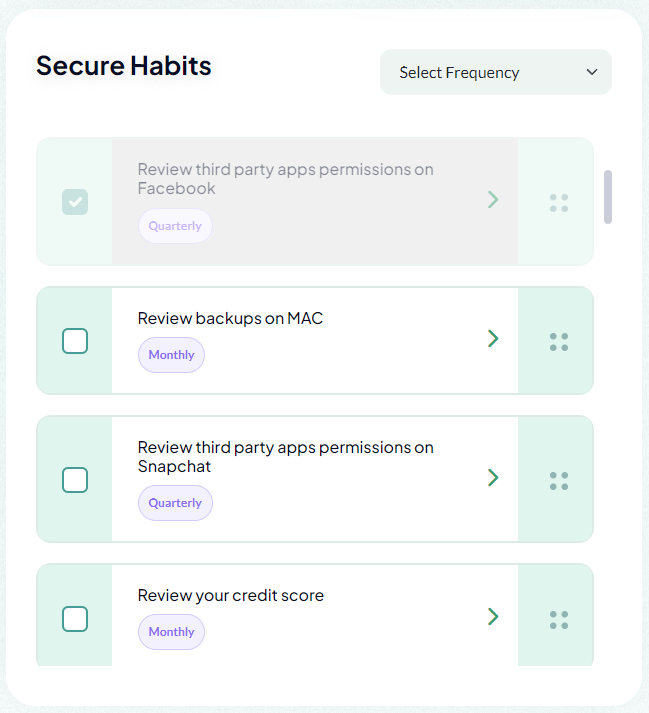Click the habits list vertical scrollbar
649x713 pixels.
(608, 197)
